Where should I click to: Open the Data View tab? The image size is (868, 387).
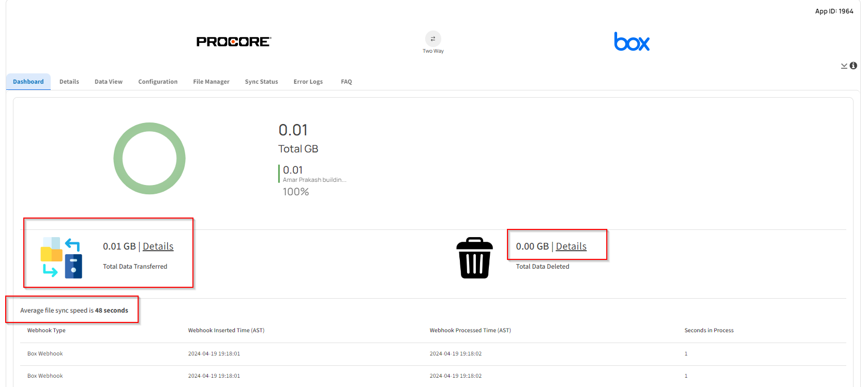(109, 82)
